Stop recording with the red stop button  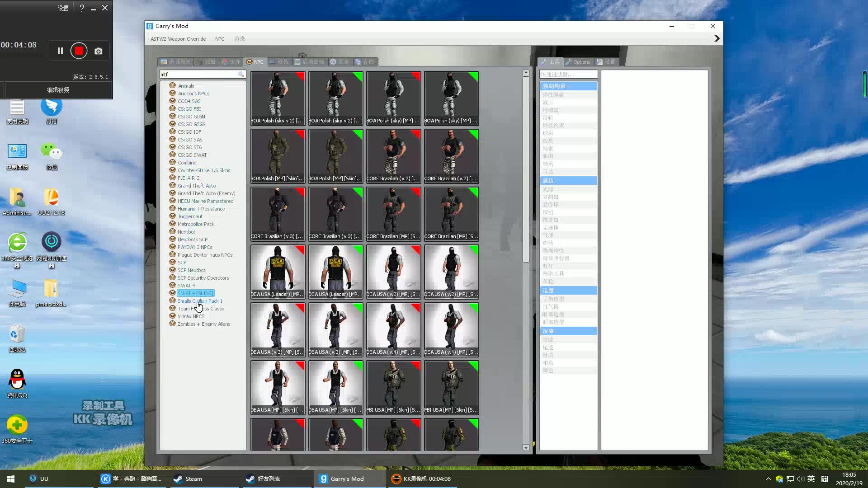[79, 51]
